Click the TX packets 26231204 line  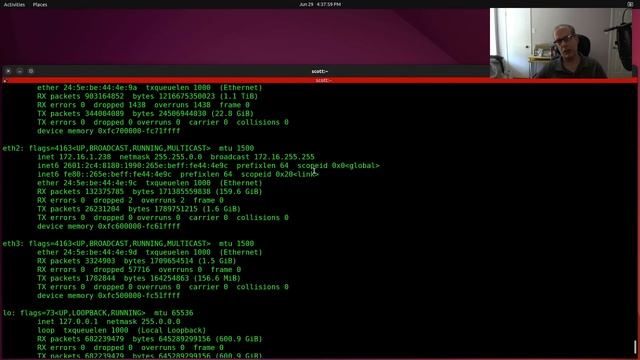point(139,209)
